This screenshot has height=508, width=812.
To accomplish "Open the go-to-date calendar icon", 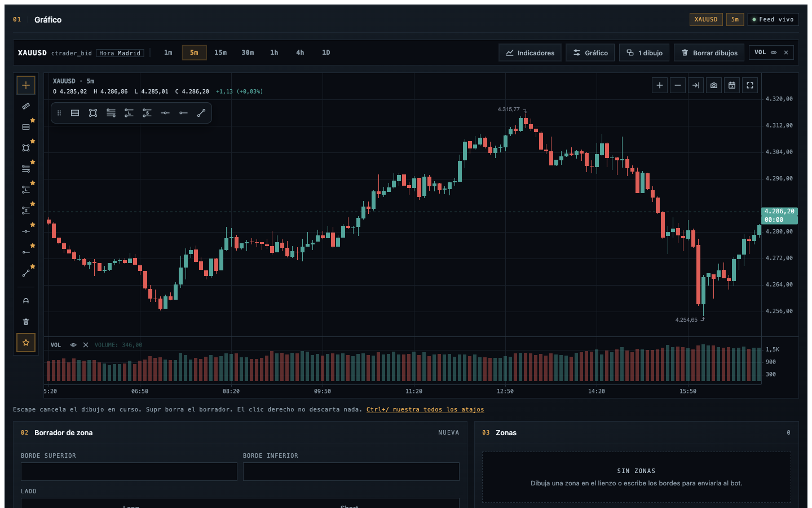I will pos(732,85).
